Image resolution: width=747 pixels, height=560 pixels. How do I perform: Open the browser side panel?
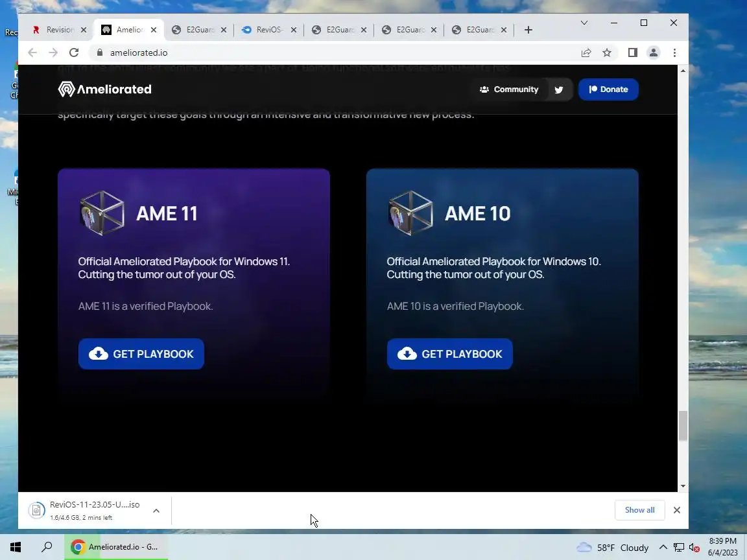point(633,53)
